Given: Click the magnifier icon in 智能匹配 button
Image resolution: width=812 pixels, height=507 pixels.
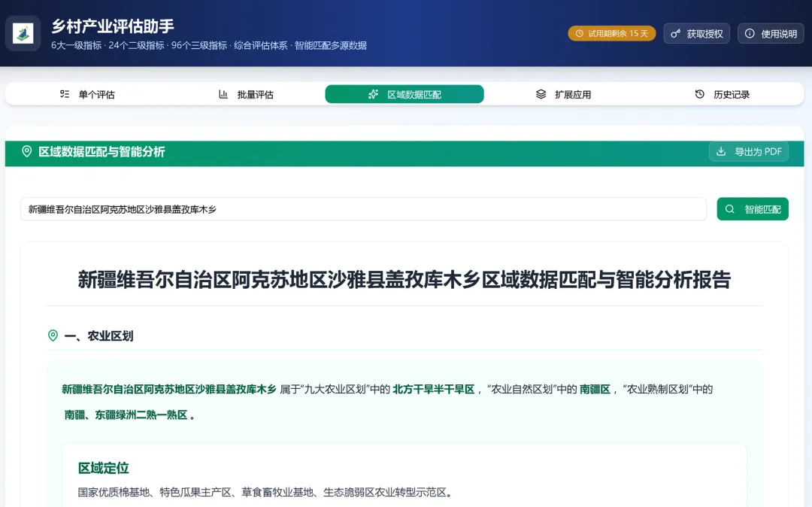Looking at the screenshot, I should point(729,209).
